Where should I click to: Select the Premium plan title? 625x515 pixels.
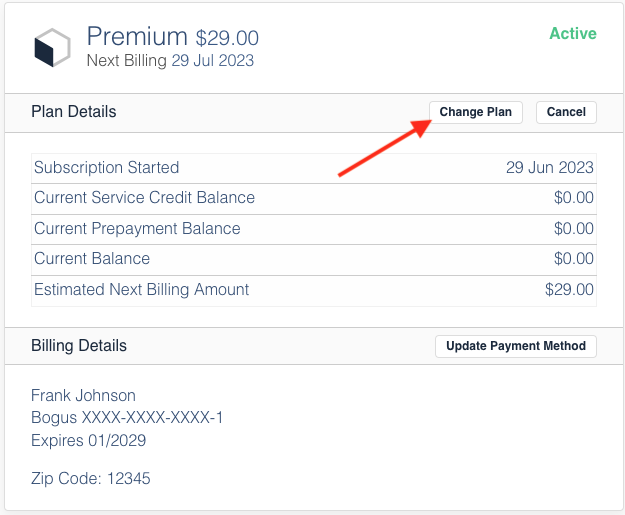pos(137,37)
